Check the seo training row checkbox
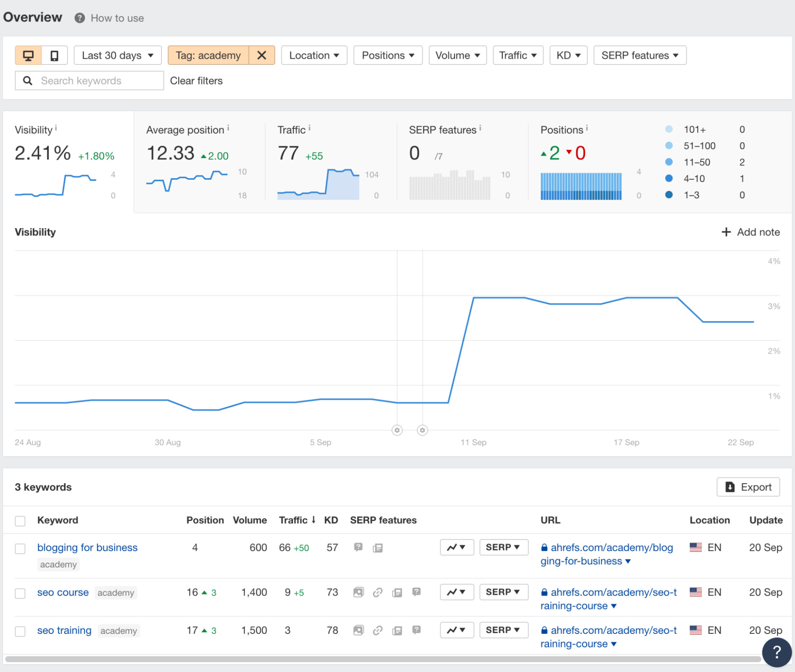Screen dimensions: 795x672 tap(20, 631)
